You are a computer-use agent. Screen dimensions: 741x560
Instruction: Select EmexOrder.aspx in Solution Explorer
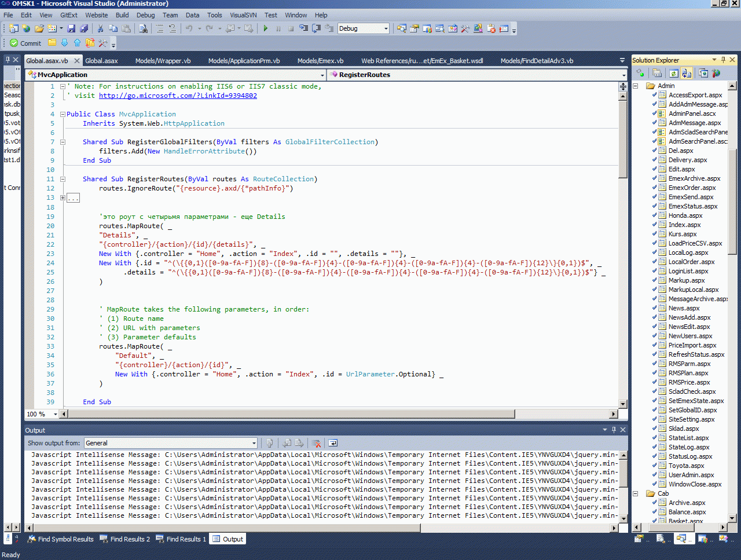coord(692,188)
